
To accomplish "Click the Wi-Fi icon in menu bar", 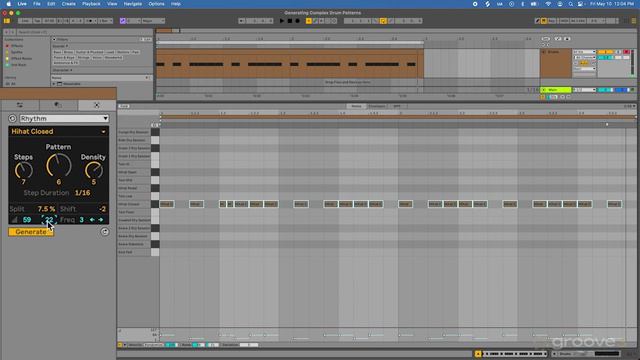I will tap(548, 4).
